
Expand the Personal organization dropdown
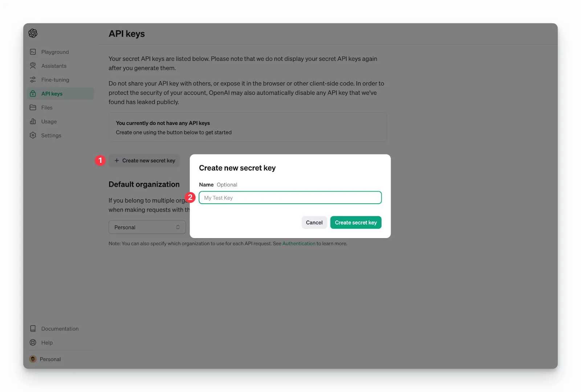pyautogui.click(x=147, y=227)
